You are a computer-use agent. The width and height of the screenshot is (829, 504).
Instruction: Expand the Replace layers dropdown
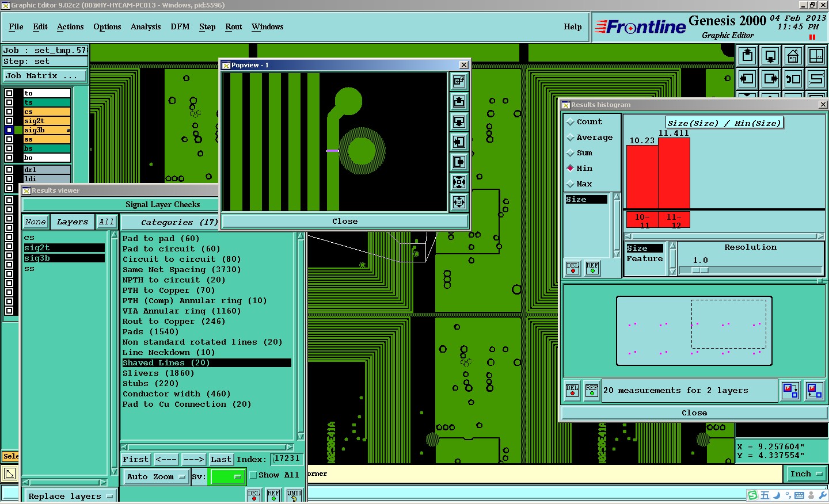[70, 496]
